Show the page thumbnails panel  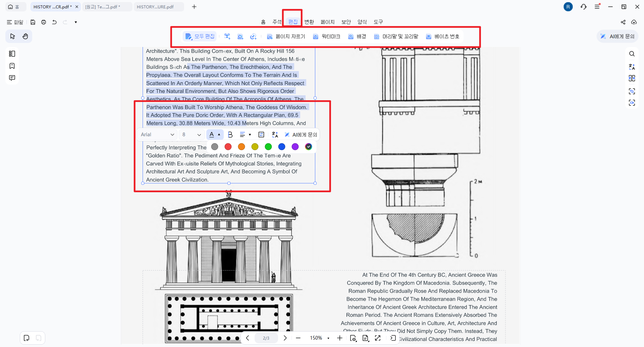pyautogui.click(x=12, y=54)
